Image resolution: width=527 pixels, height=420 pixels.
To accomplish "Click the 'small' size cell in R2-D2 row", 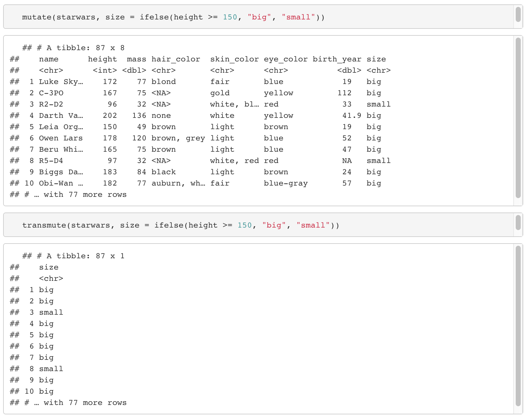I will pyautogui.click(x=379, y=104).
